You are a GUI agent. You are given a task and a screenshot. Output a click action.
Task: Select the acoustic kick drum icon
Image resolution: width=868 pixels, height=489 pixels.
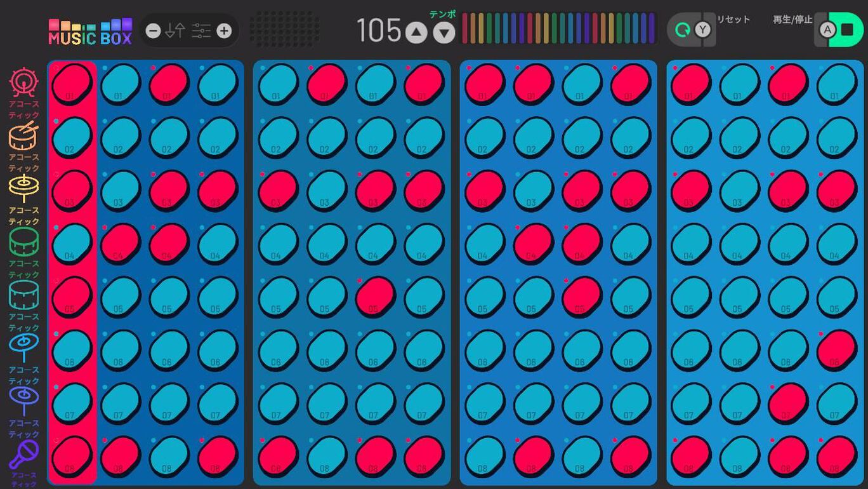(x=23, y=83)
